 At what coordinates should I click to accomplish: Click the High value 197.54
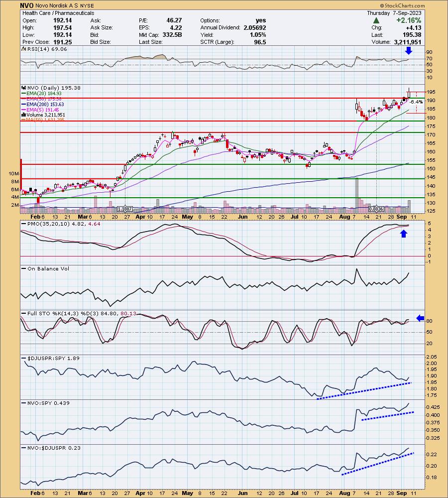62,27
